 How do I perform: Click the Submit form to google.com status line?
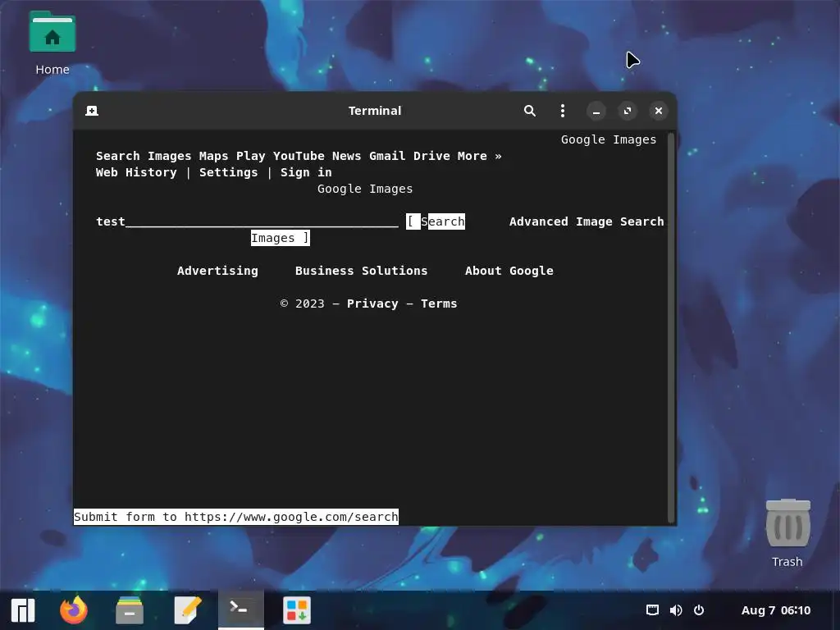[236, 517]
